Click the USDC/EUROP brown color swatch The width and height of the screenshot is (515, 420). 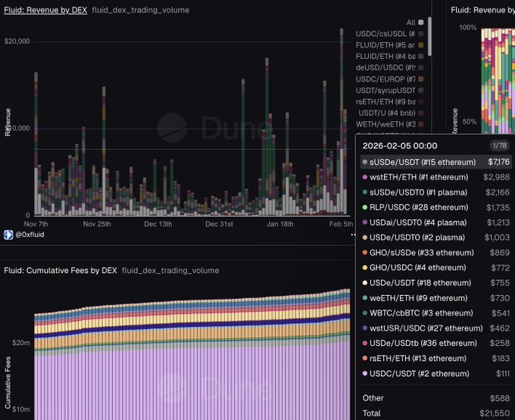421,79
